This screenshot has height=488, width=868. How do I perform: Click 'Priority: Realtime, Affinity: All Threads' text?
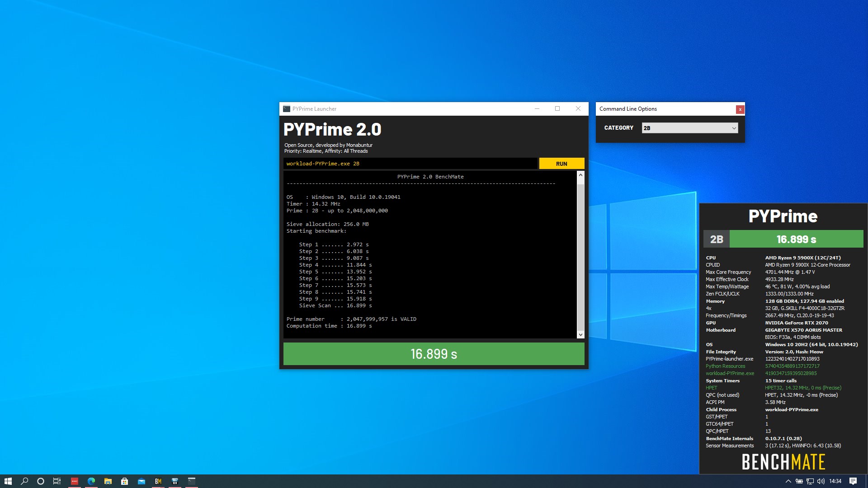click(326, 151)
